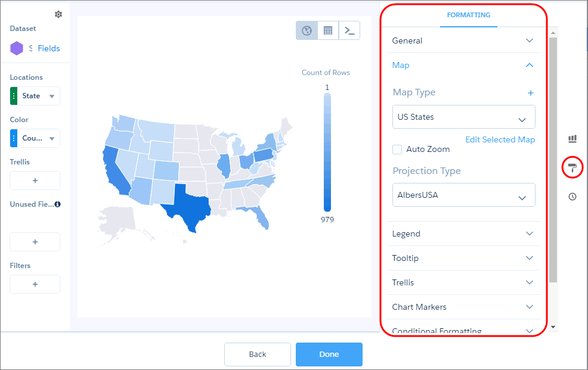Open the gear settings icon
This screenshot has height=370, width=588.
(x=58, y=14)
